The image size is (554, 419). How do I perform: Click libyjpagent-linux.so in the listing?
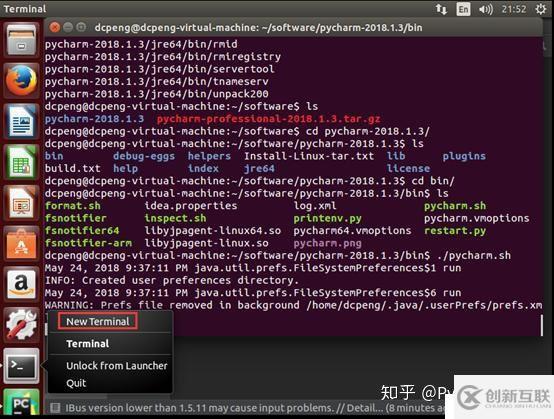(x=206, y=243)
